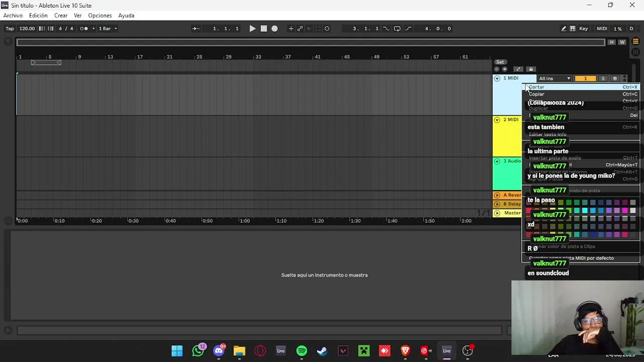Toggle the Follow playback icon

[196, 29]
